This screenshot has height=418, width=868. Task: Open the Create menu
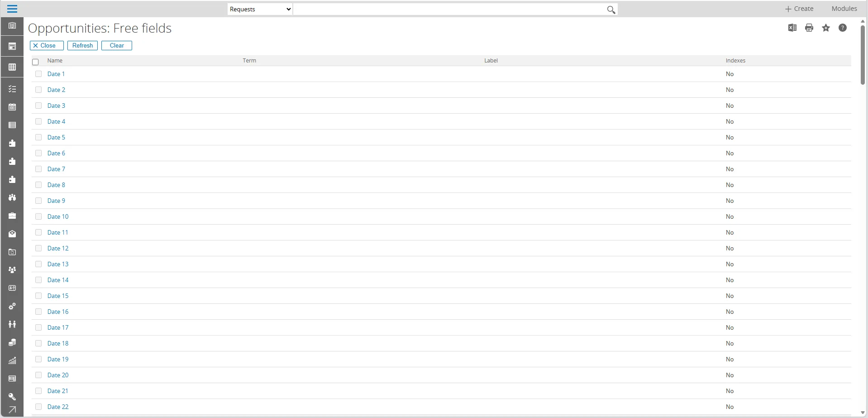pos(799,9)
